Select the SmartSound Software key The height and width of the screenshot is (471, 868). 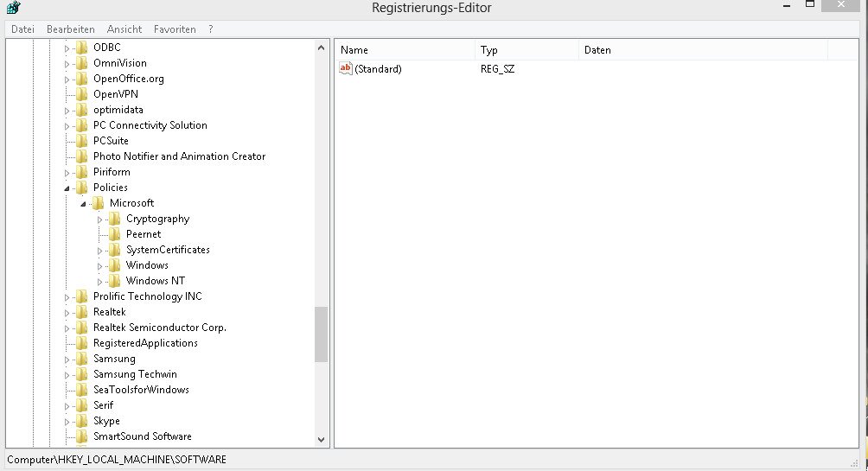[x=143, y=436]
